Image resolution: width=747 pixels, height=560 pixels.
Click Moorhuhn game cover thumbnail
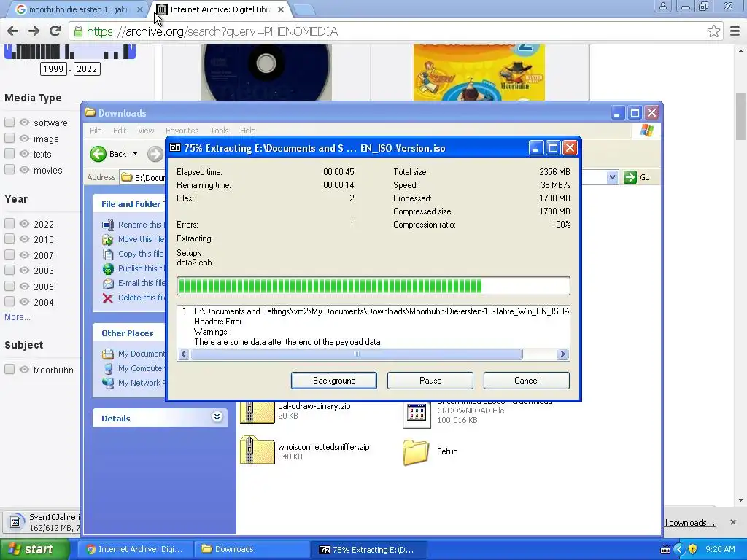(x=479, y=72)
